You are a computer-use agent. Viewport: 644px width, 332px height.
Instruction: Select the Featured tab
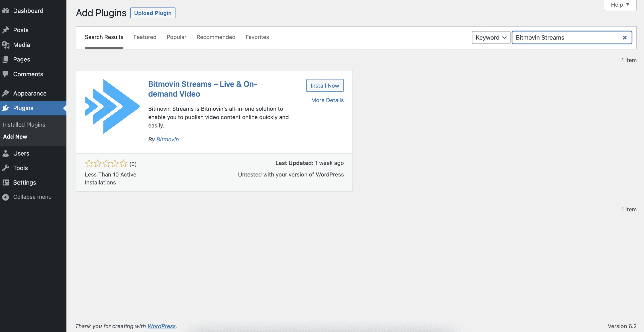point(145,37)
